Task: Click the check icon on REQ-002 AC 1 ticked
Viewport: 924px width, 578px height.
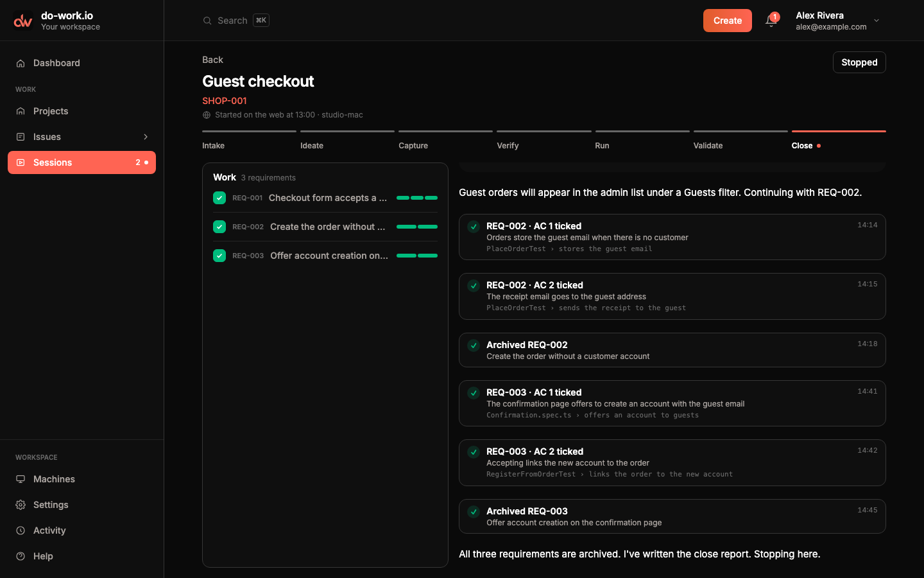Action: (x=474, y=226)
